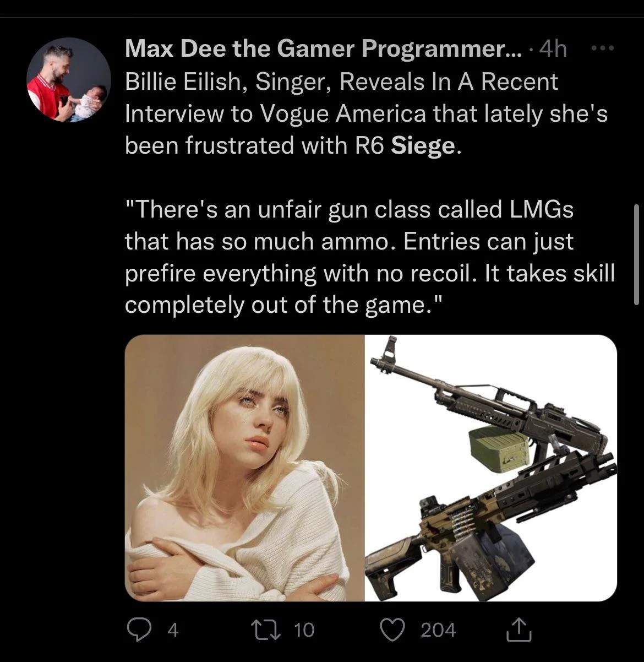Open the three-dot more options menu
644x662 pixels.
click(x=602, y=49)
